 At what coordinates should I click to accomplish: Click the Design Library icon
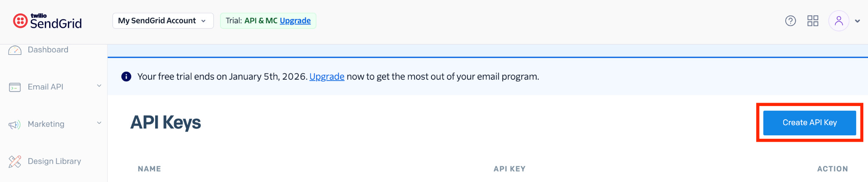click(x=15, y=161)
